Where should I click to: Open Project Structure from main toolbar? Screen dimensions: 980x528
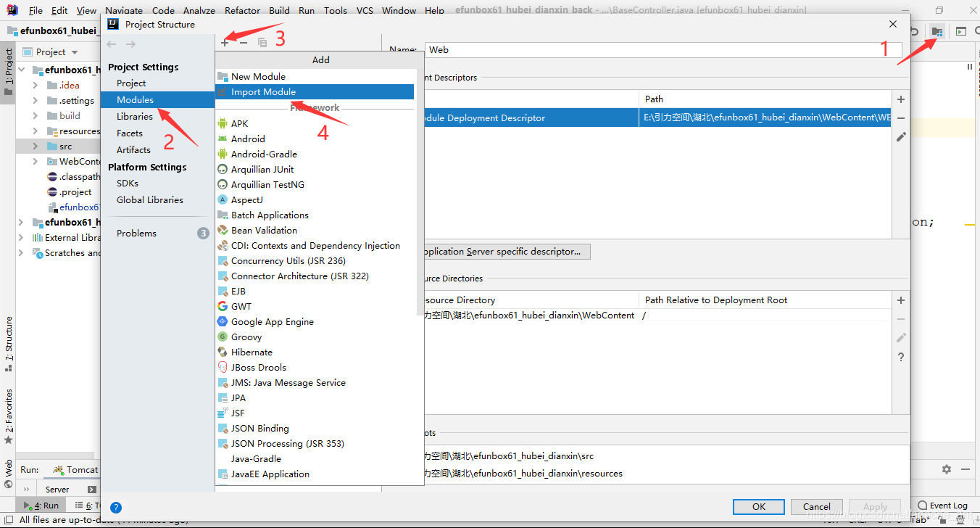(937, 31)
